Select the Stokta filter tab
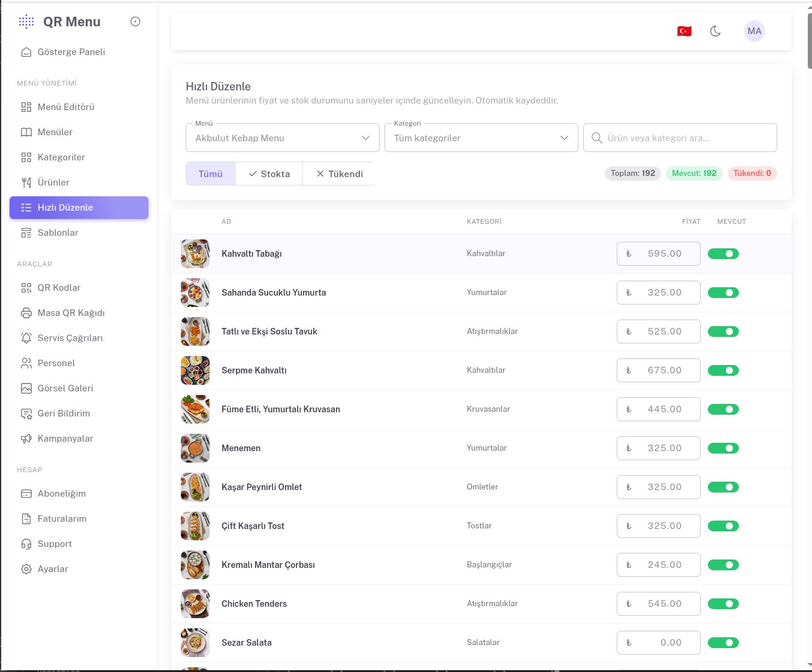 point(269,174)
